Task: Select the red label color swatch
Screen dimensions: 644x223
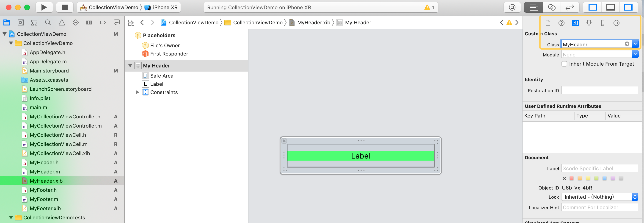Action: [572, 178]
